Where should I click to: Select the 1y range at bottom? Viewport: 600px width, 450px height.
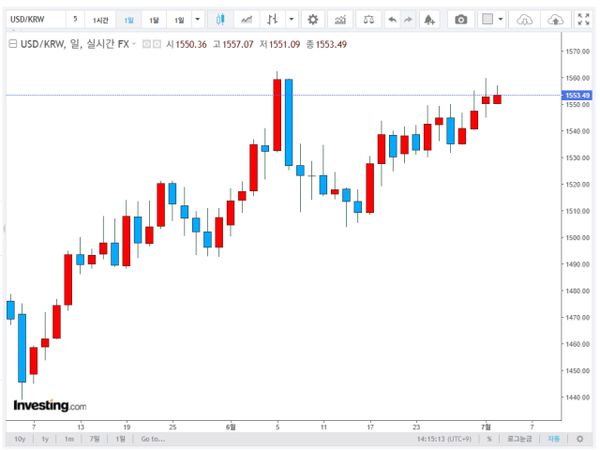tap(45, 439)
